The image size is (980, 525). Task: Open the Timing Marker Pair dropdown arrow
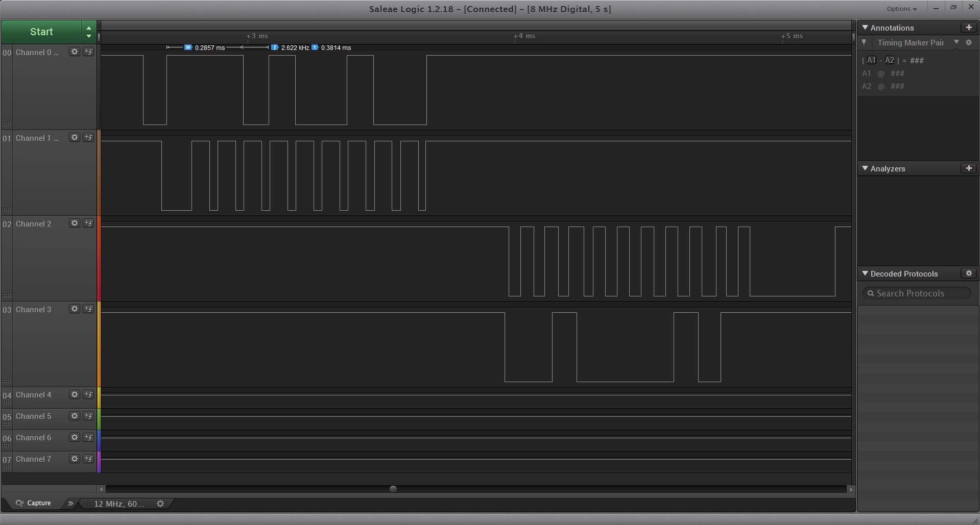point(957,42)
